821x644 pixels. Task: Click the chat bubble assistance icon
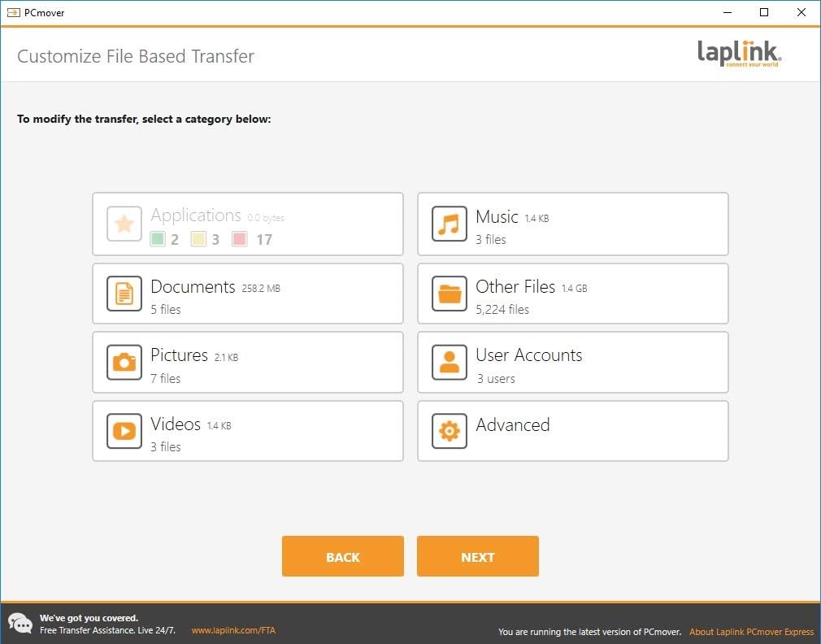pyautogui.click(x=20, y=624)
